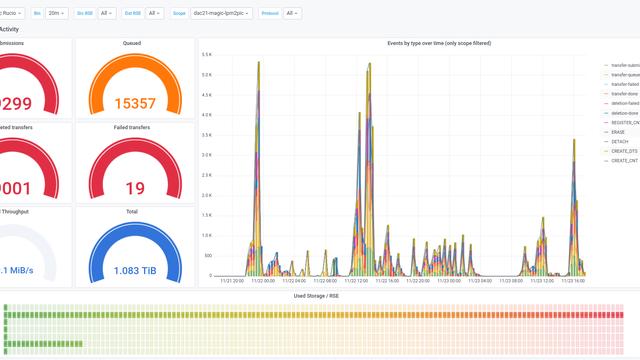Screen dimensions: 640x360
Task: Toggle the transfer-done legend series
Action: point(624,94)
